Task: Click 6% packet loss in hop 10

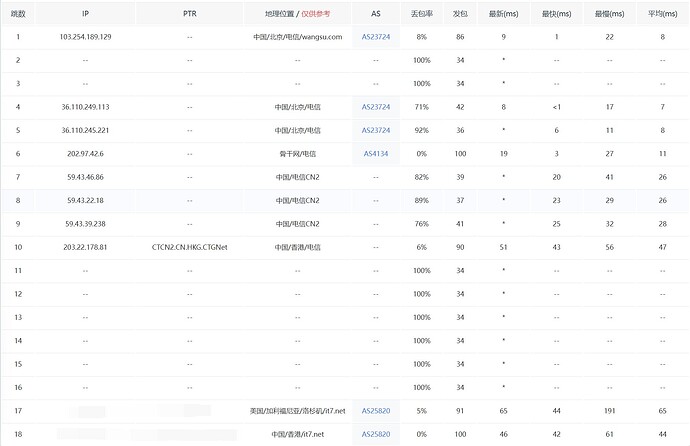Action: tap(422, 247)
